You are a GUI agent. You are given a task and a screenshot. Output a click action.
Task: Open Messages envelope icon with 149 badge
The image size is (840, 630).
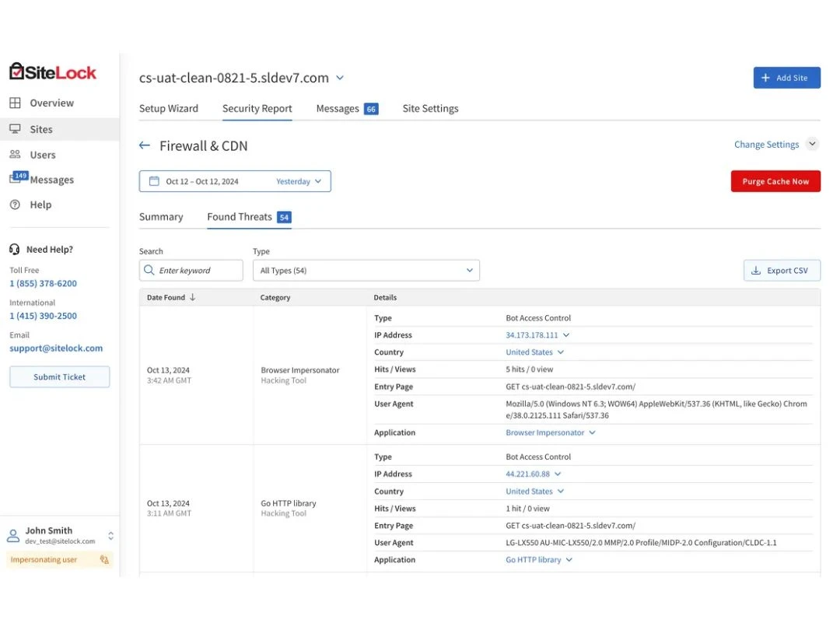coord(18,177)
